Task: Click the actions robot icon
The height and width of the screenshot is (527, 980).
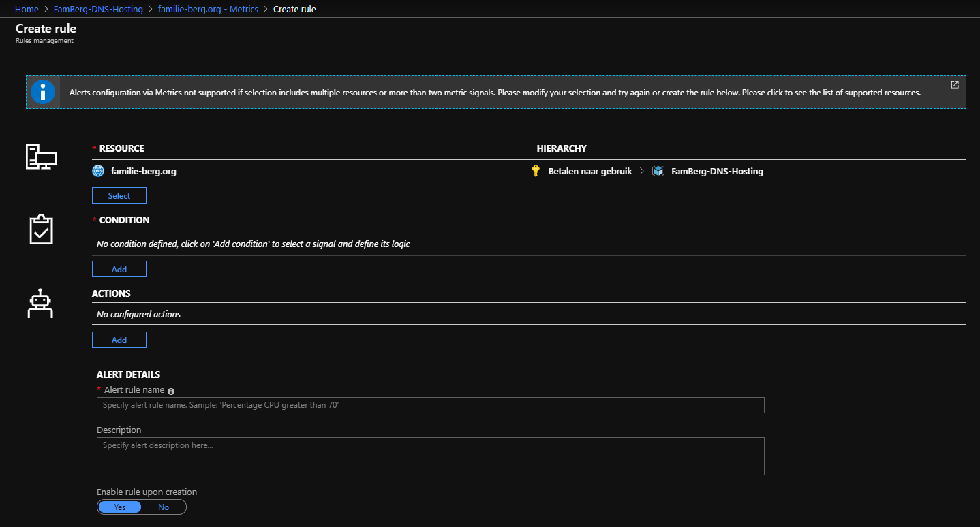Action: pyautogui.click(x=40, y=304)
